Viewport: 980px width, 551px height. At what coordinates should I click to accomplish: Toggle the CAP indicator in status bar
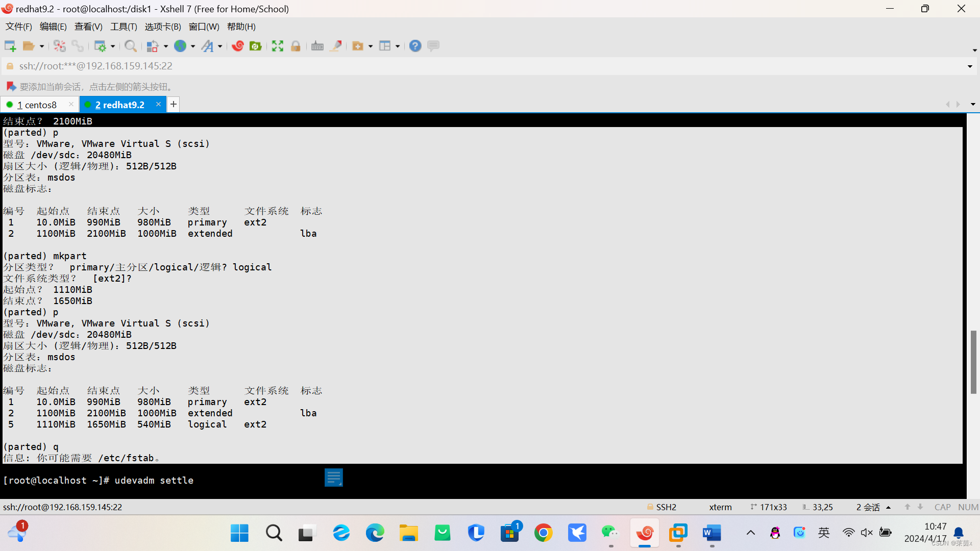coord(942,507)
